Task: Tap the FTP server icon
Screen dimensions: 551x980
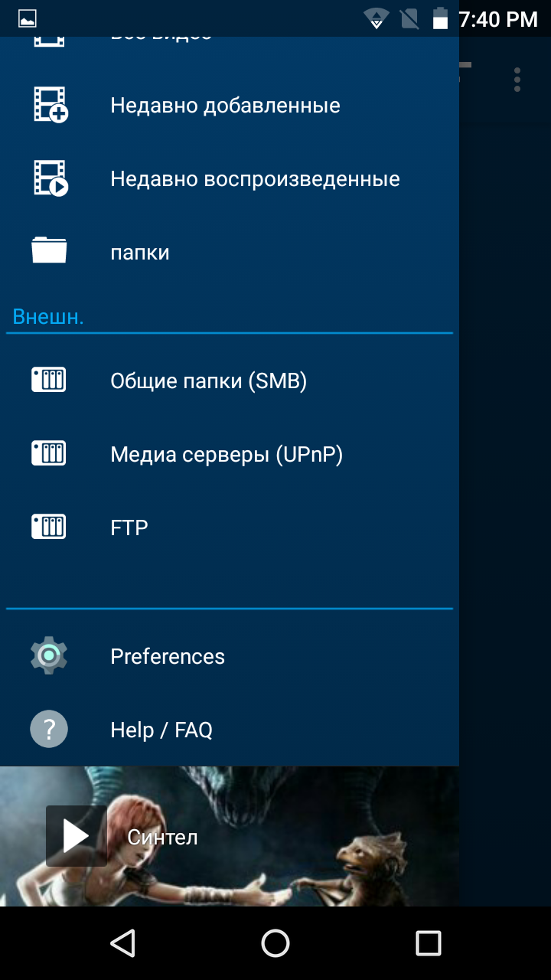Action: 49,527
